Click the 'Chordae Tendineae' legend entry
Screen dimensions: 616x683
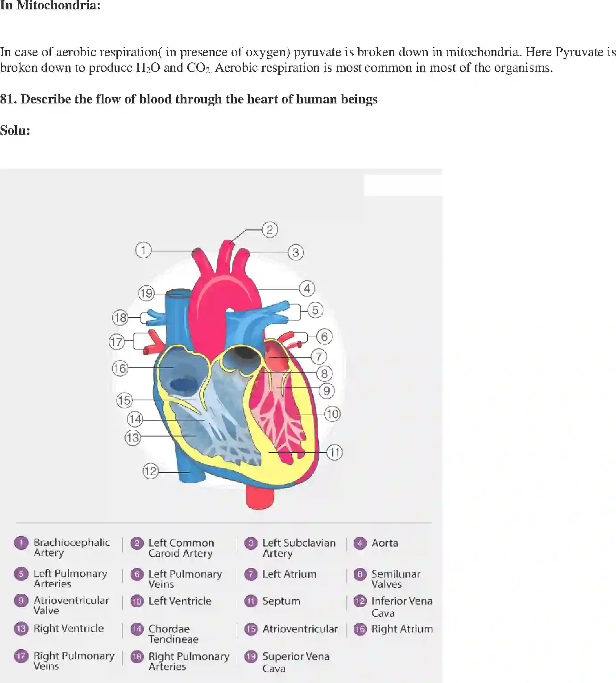pos(173,634)
